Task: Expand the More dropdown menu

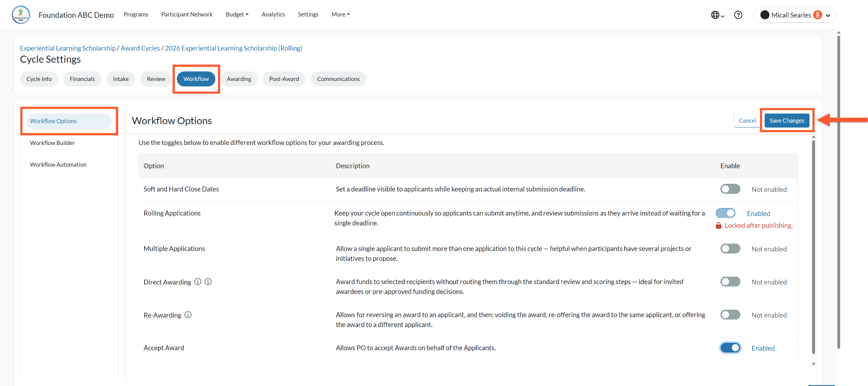Action: click(341, 14)
